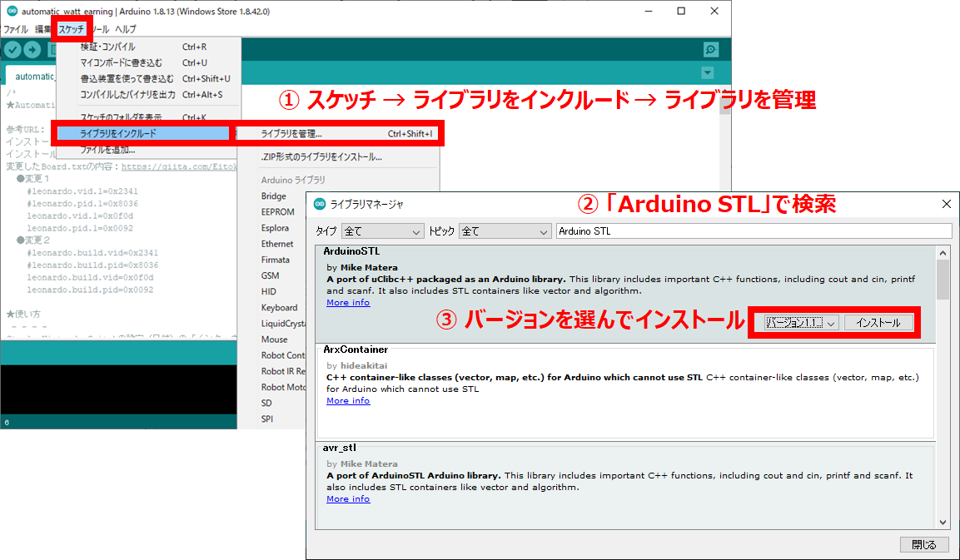Include the GSM library

point(270,275)
